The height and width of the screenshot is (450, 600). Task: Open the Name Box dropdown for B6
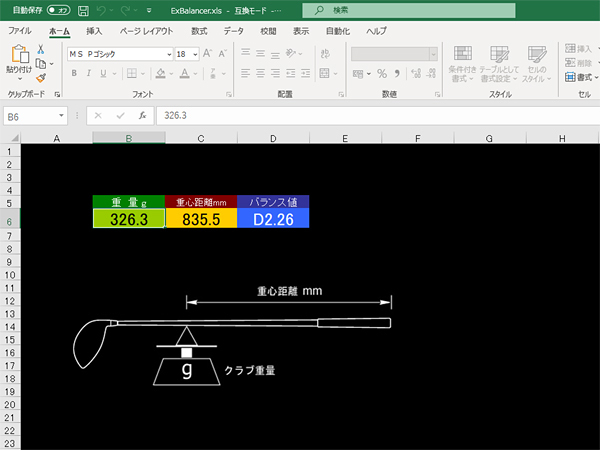click(x=62, y=115)
